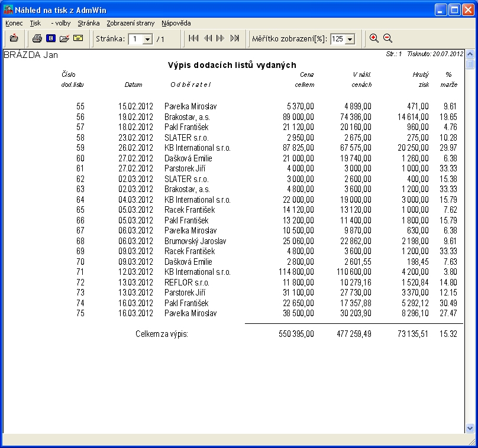478x448 pixels.
Task: Jump to the last page
Action: 234,38
